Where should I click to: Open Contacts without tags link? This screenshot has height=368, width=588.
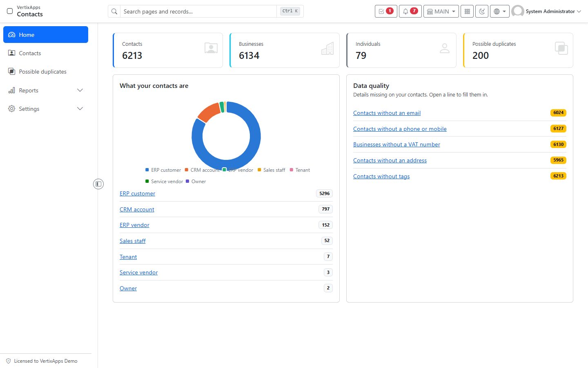coord(381,176)
